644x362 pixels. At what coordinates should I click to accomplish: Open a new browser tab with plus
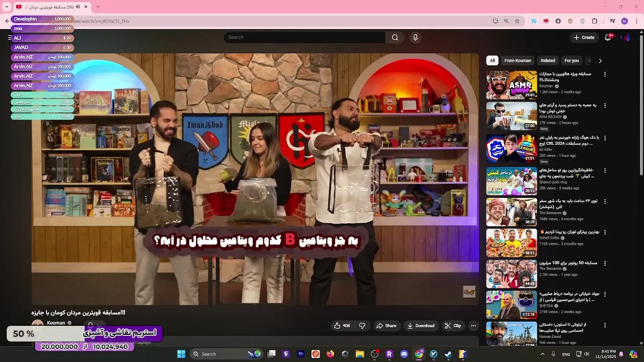(x=98, y=7)
